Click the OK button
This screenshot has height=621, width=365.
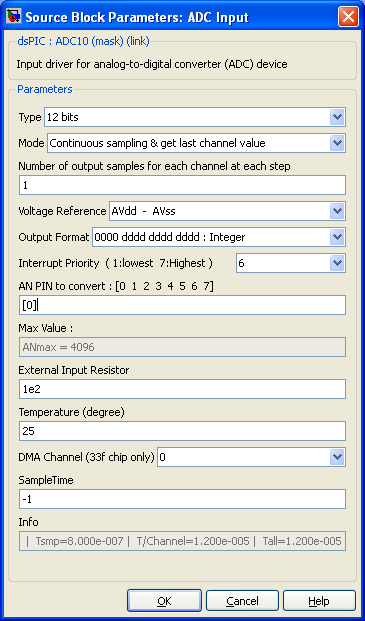click(x=164, y=601)
